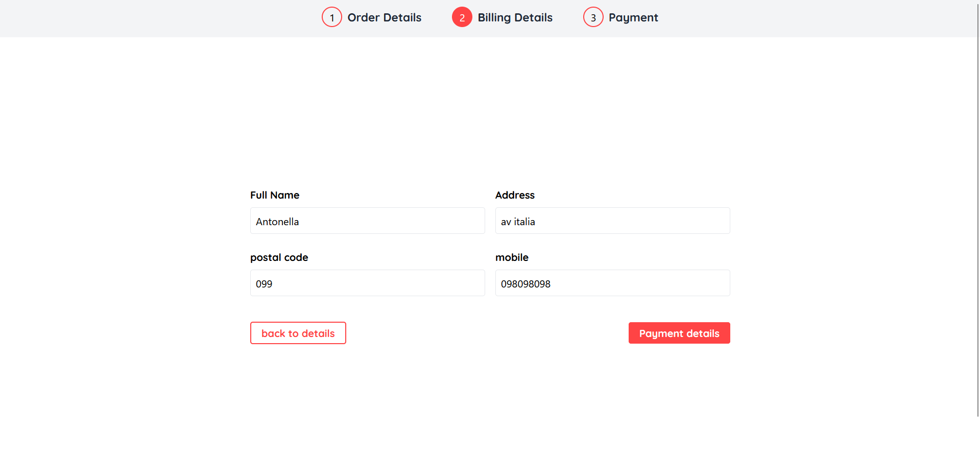Open the Payment step label
The height and width of the screenshot is (457, 980).
[633, 17]
